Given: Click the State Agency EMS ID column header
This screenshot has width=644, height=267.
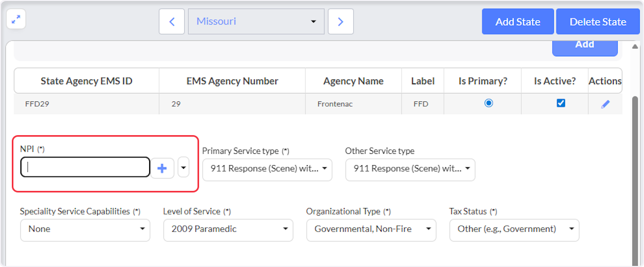Looking at the screenshot, I should pos(86,81).
